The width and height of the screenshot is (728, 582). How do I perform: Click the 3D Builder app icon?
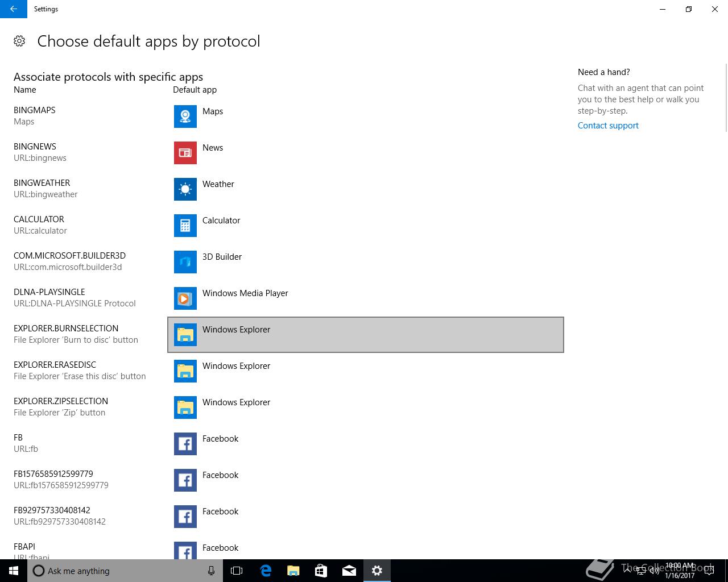point(185,262)
